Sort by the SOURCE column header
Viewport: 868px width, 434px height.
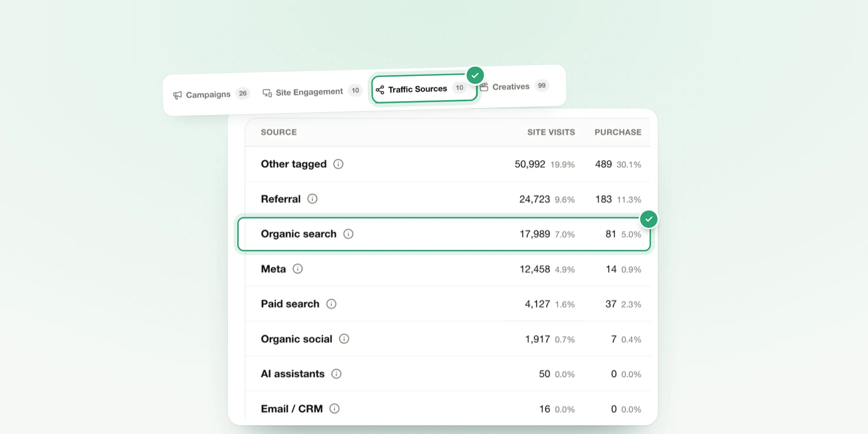pos(279,132)
